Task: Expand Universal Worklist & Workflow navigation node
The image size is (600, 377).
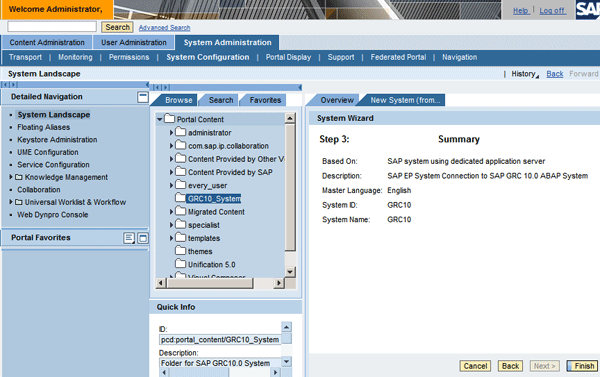Action: click(11, 202)
